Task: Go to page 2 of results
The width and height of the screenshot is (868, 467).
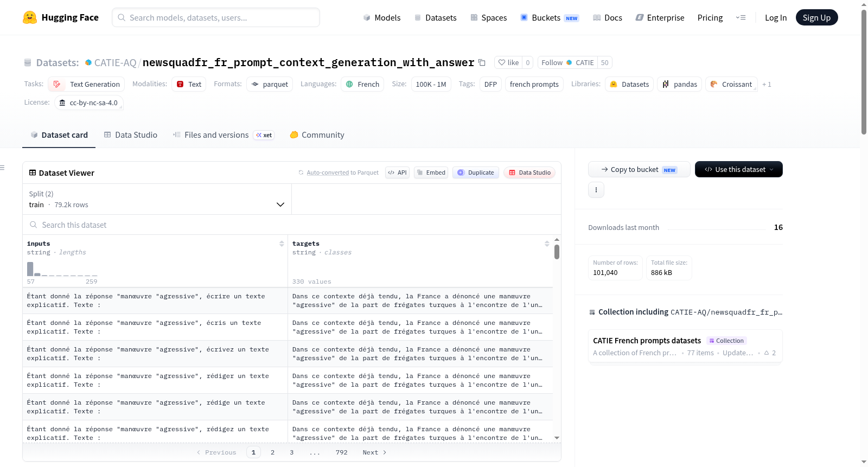Action: 272,452
